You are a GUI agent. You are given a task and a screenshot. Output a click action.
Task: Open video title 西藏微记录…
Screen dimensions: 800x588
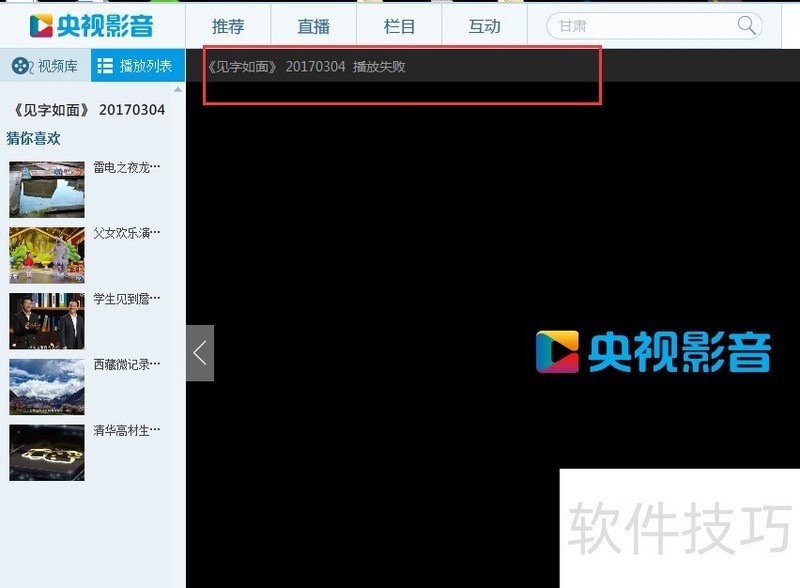127,364
